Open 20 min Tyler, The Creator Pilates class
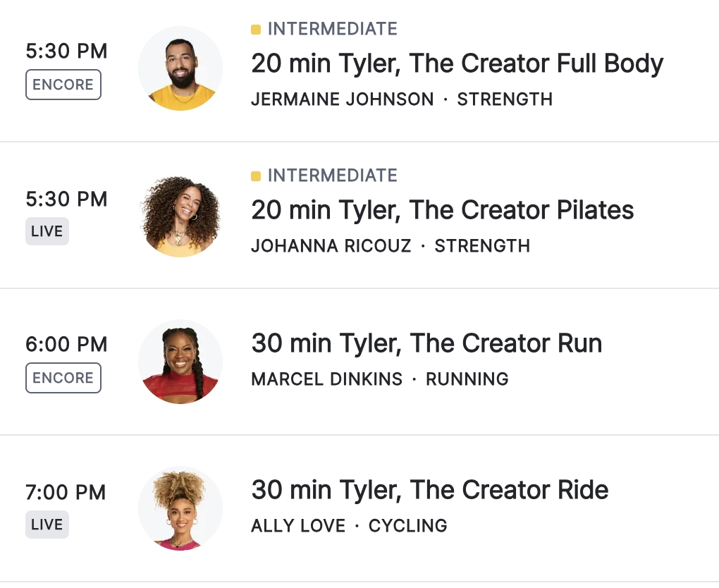 (x=442, y=210)
